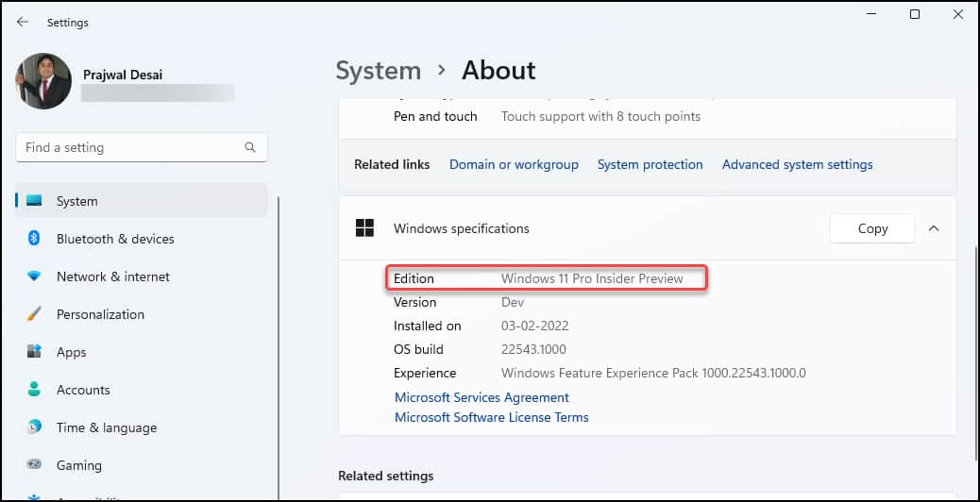Click the Related settings heading
This screenshot has height=502, width=980.
[385, 476]
